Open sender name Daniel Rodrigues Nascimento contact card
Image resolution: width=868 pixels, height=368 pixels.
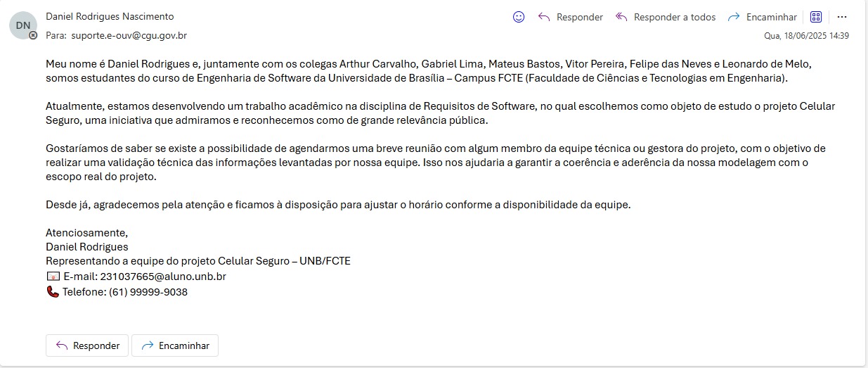(x=110, y=16)
